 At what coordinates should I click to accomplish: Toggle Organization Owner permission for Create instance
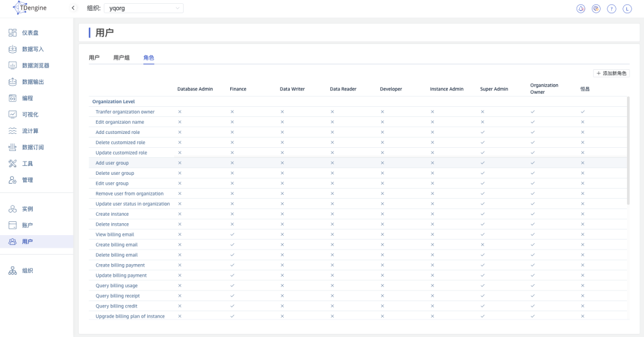tap(532, 214)
